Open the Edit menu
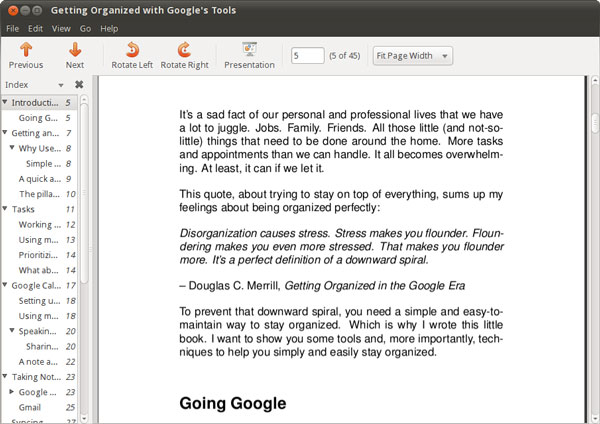Screen dimensions: 600x424 [x=35, y=29]
